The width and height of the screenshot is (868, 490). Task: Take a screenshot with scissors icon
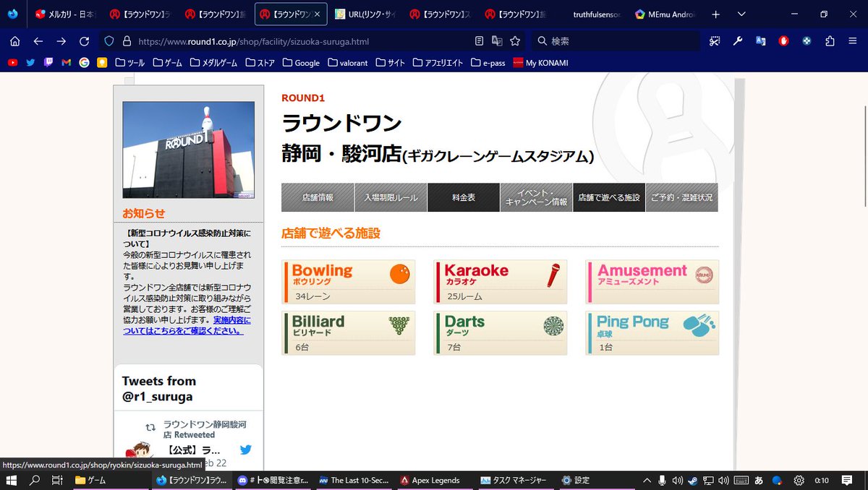coord(715,41)
